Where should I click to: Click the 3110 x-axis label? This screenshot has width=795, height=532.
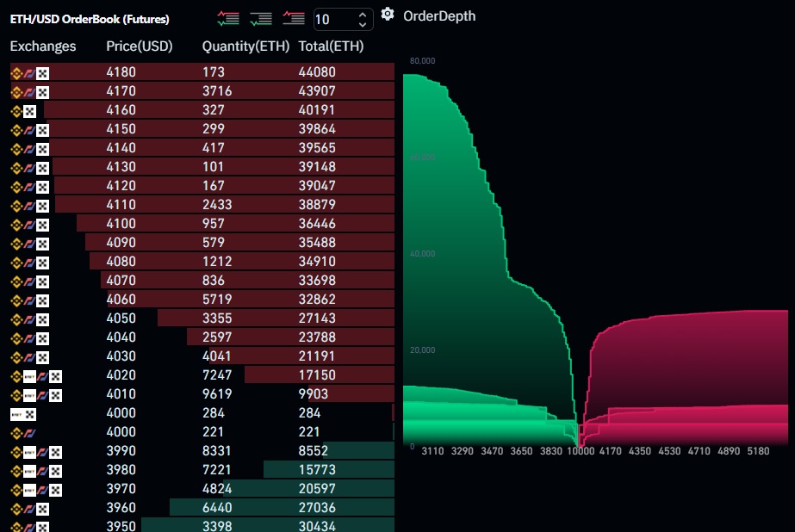pyautogui.click(x=432, y=451)
